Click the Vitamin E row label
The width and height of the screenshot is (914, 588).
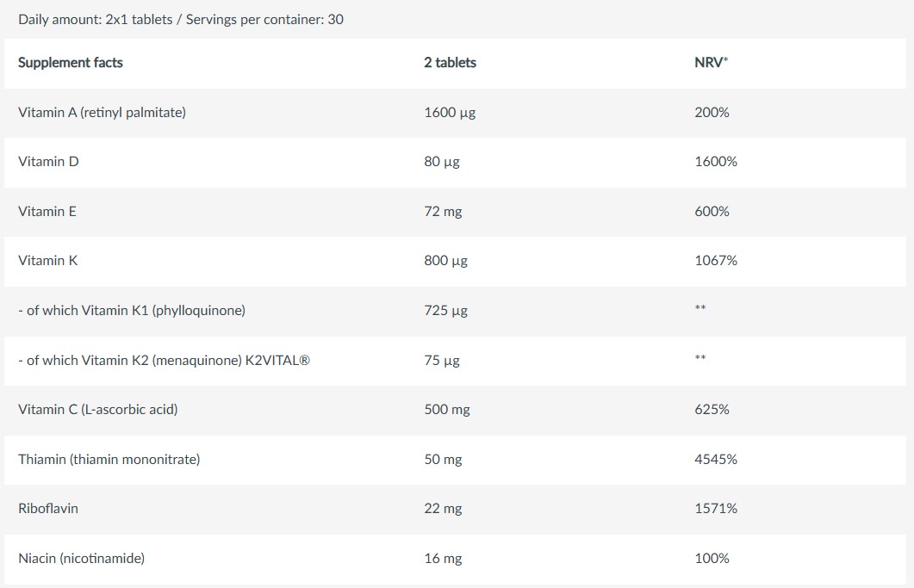click(x=47, y=211)
